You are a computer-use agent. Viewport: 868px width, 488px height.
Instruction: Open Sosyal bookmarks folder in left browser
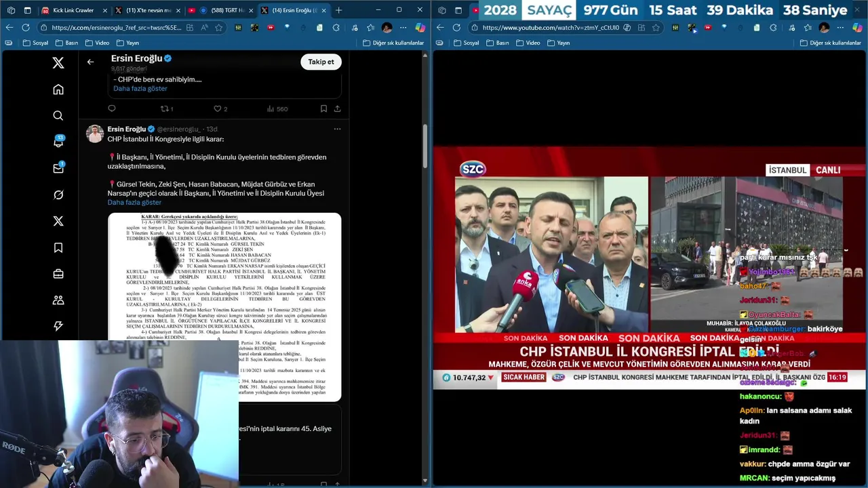click(35, 43)
